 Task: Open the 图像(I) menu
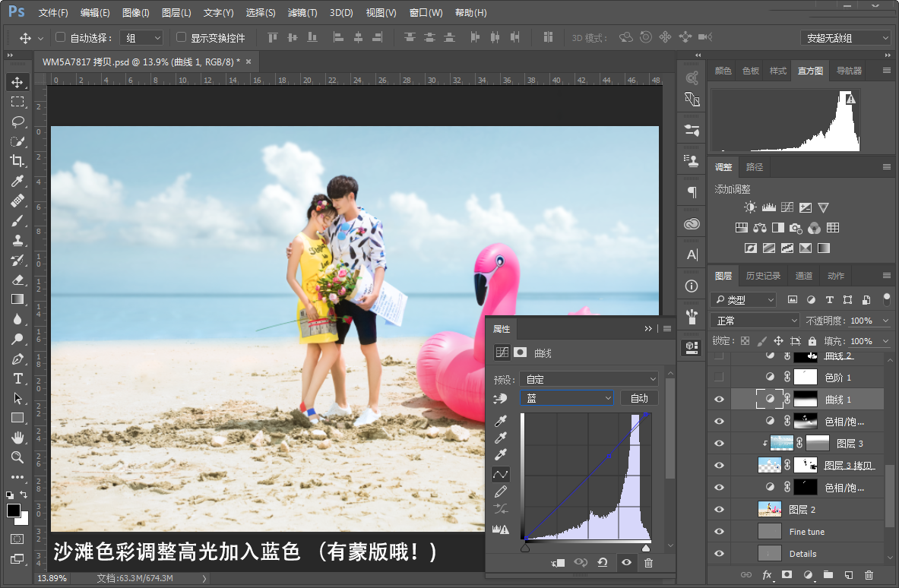(136, 13)
